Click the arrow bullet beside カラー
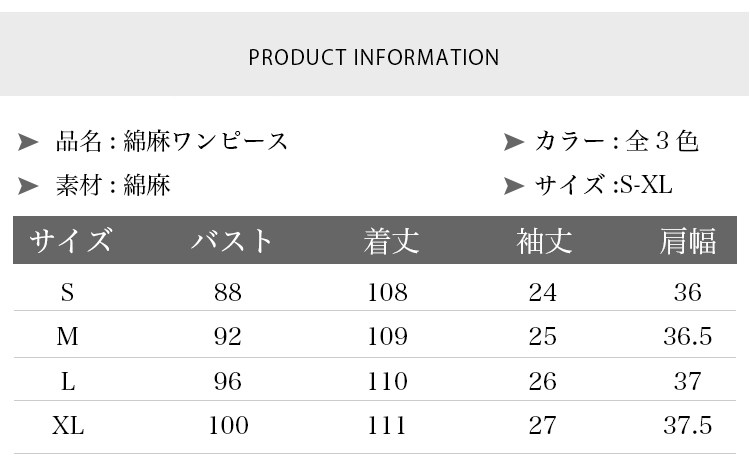Screen dimensions: 750x469 (514, 142)
